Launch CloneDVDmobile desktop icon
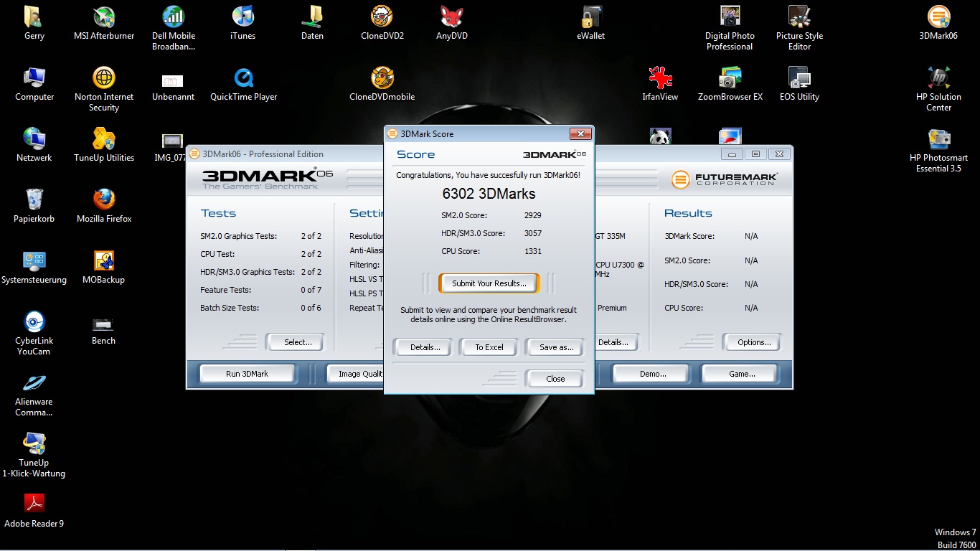 point(382,84)
